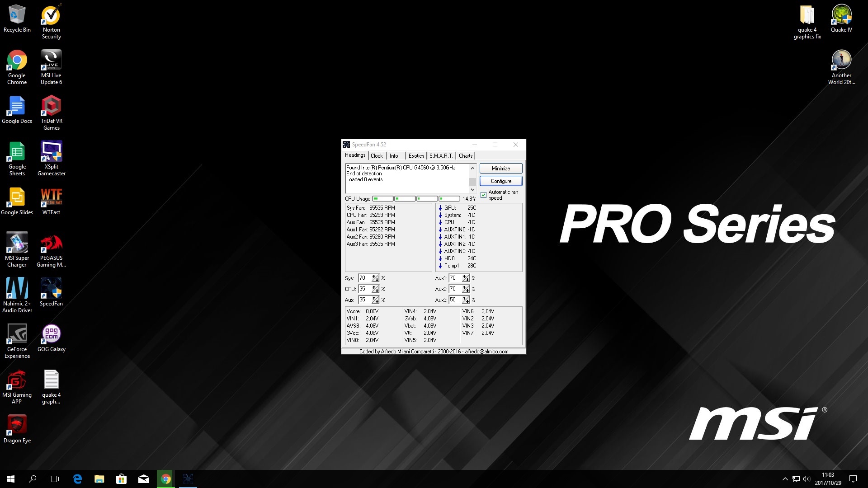Launch XSplit Gamecaster shortcut
868x488 pixels.
tap(51, 158)
